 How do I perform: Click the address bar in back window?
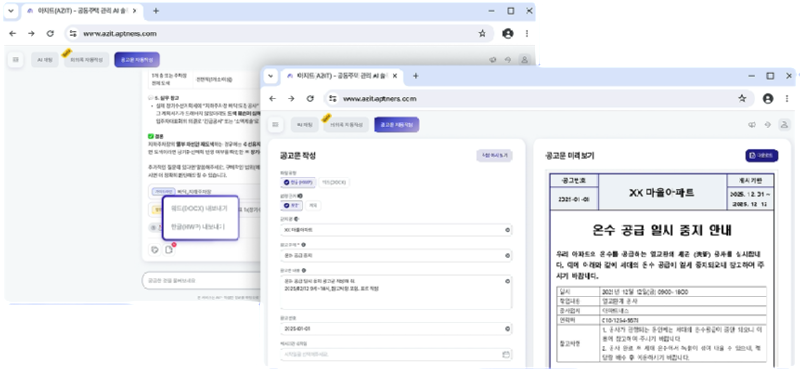point(280,34)
